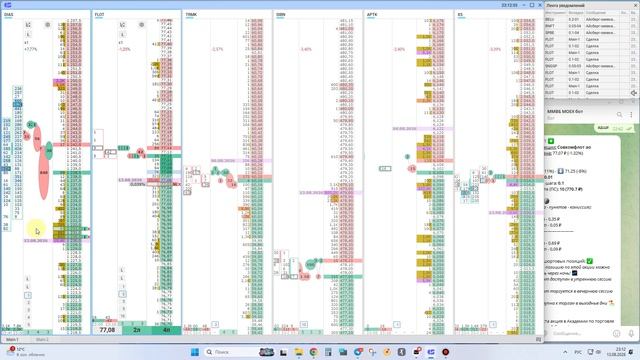This screenshot has width=640, height=360.
Task: Click the language indicator РУС in tray
Action: coord(578,352)
